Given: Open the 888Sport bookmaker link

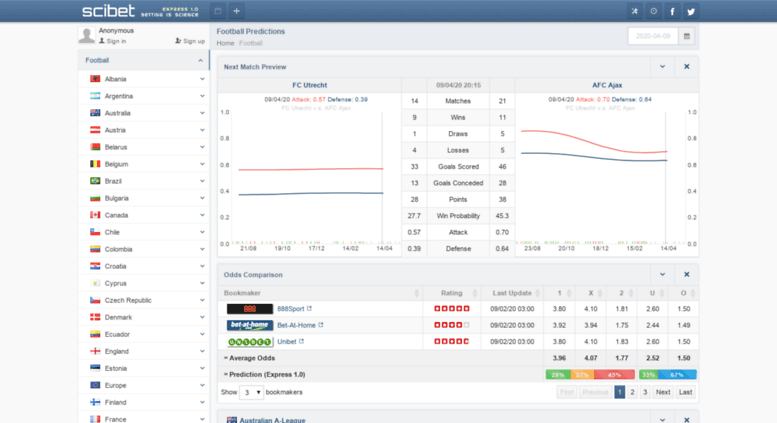Looking at the screenshot, I should [291, 309].
